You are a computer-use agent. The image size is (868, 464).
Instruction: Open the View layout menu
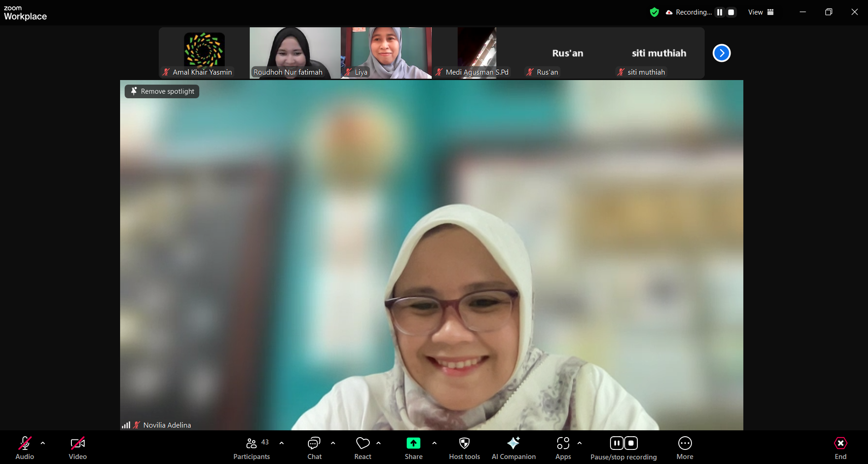761,12
